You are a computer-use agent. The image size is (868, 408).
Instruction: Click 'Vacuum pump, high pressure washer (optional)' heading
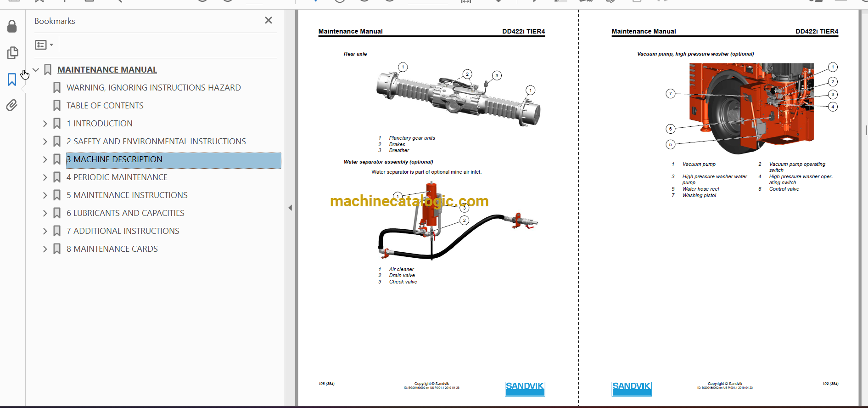[695, 54]
